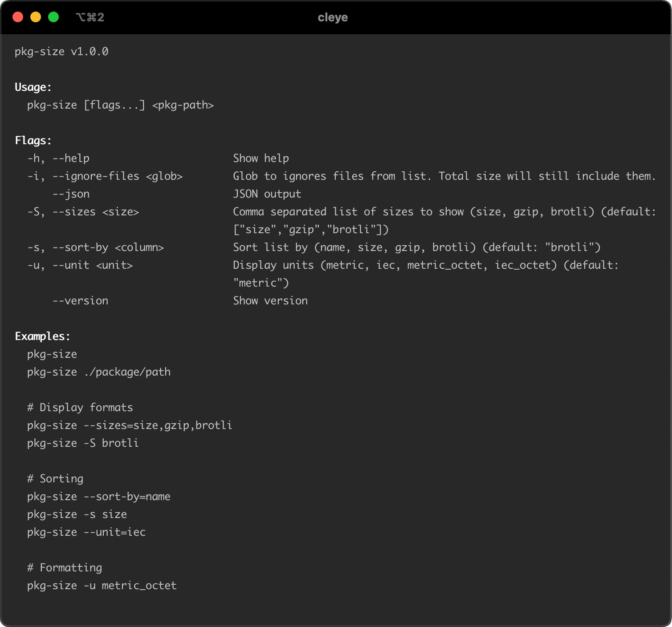
Task: Click the 'pkg-size -s size' example
Action: pyautogui.click(x=77, y=514)
